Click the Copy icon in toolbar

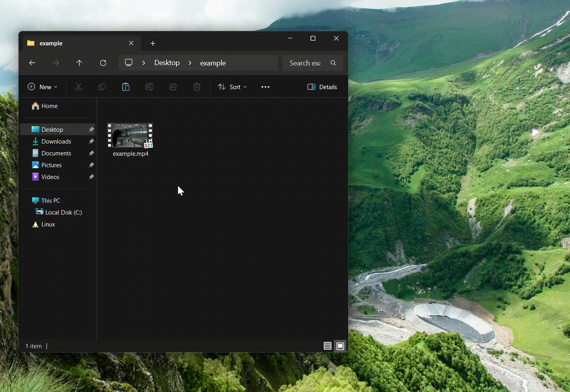102,87
